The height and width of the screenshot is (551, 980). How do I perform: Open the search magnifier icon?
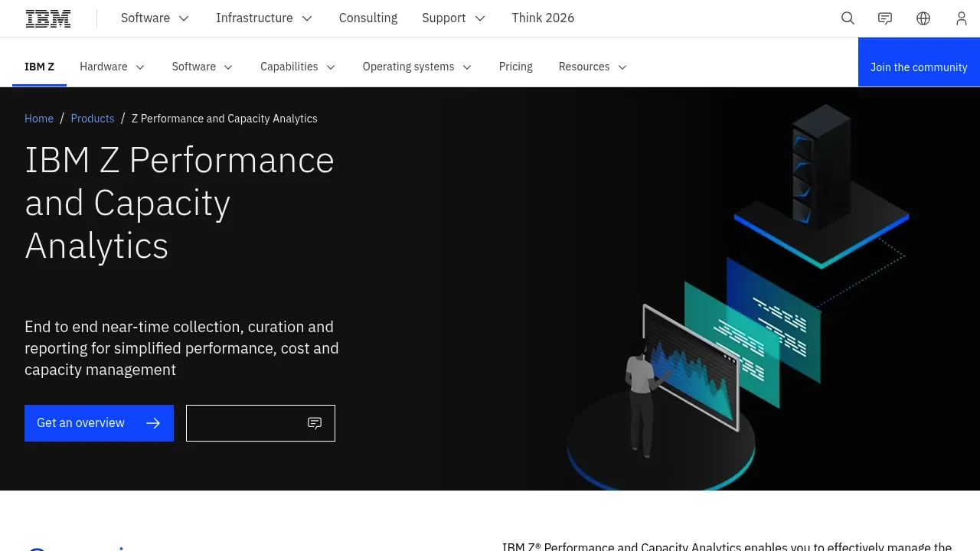tap(848, 18)
